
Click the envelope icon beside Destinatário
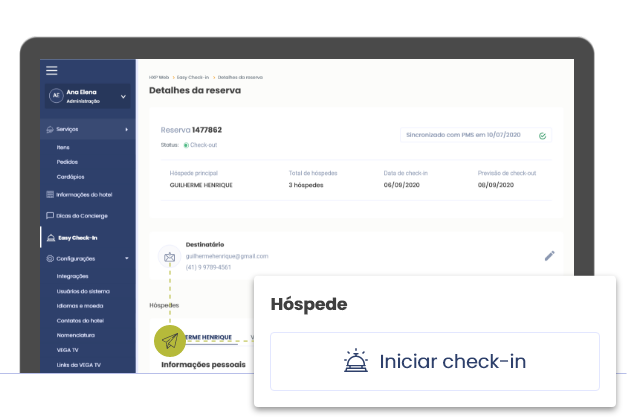point(169,257)
